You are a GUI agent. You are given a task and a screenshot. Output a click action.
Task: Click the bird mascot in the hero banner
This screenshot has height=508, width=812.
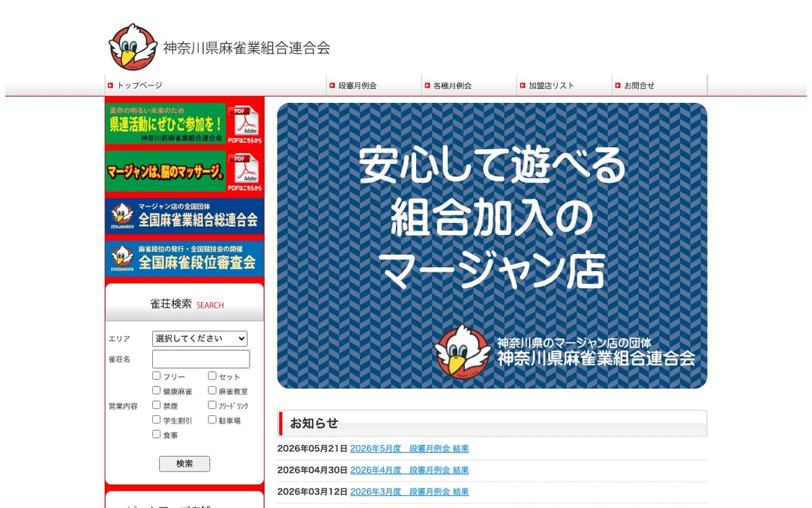(463, 351)
